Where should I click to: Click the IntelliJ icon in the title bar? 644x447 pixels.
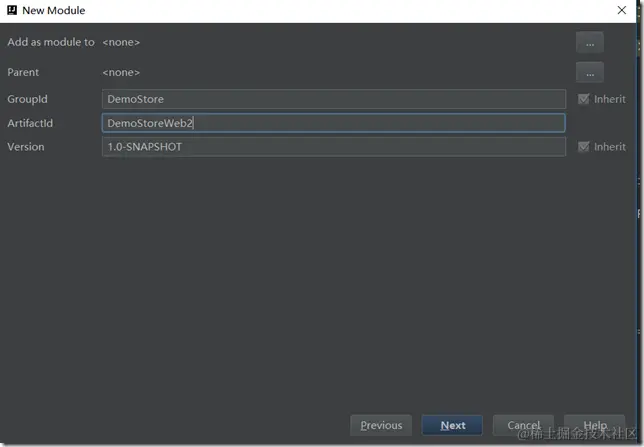[x=12, y=10]
